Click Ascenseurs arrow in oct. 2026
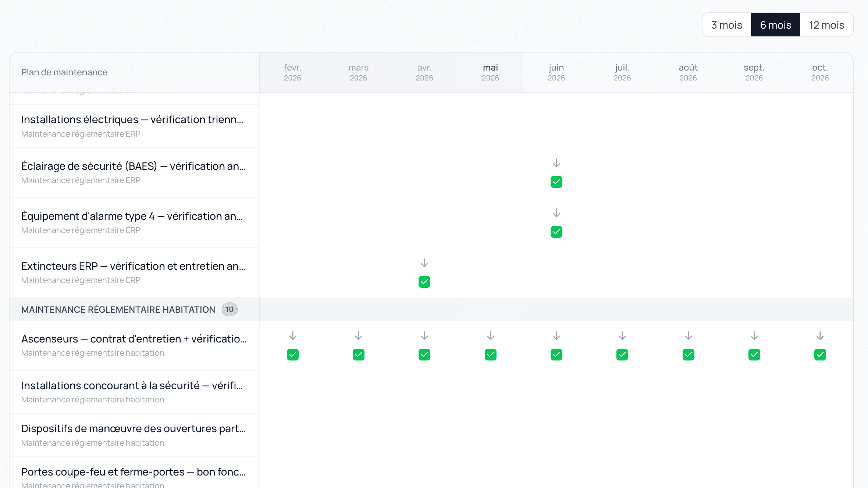The width and height of the screenshot is (868, 488). pyautogui.click(x=820, y=335)
